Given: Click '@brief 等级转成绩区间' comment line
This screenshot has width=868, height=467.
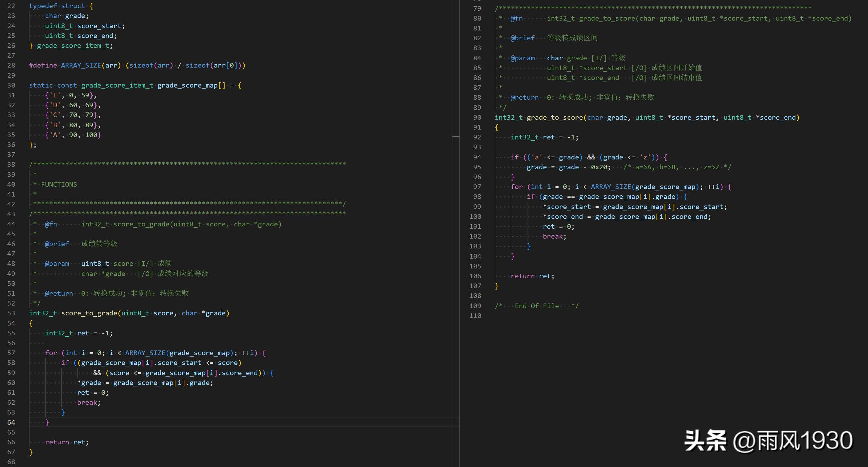Looking at the screenshot, I should point(554,38).
